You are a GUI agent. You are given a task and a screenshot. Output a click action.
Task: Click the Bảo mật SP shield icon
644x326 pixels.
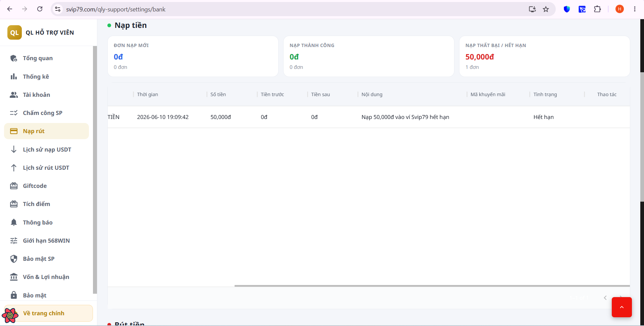pyautogui.click(x=14, y=259)
